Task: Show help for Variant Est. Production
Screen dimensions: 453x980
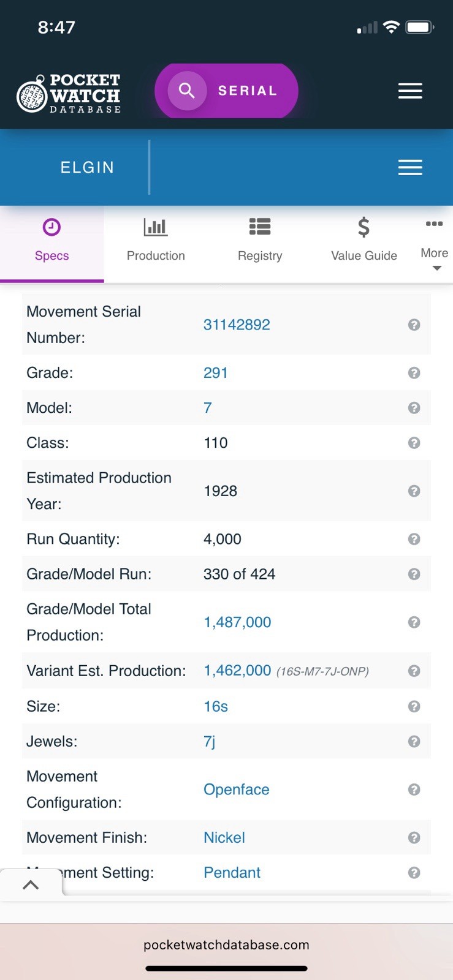Action: click(x=414, y=671)
